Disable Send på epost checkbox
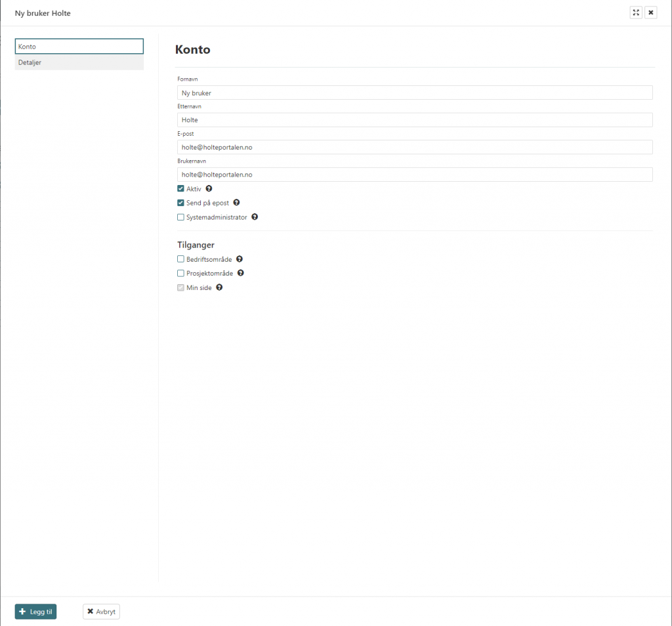The width and height of the screenshot is (672, 626). pos(181,203)
